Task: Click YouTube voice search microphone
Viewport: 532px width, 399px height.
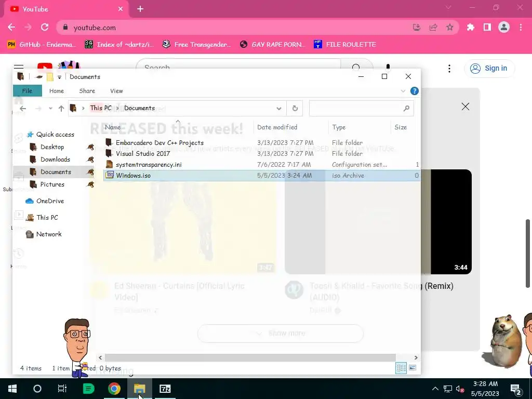Action: click(388, 66)
